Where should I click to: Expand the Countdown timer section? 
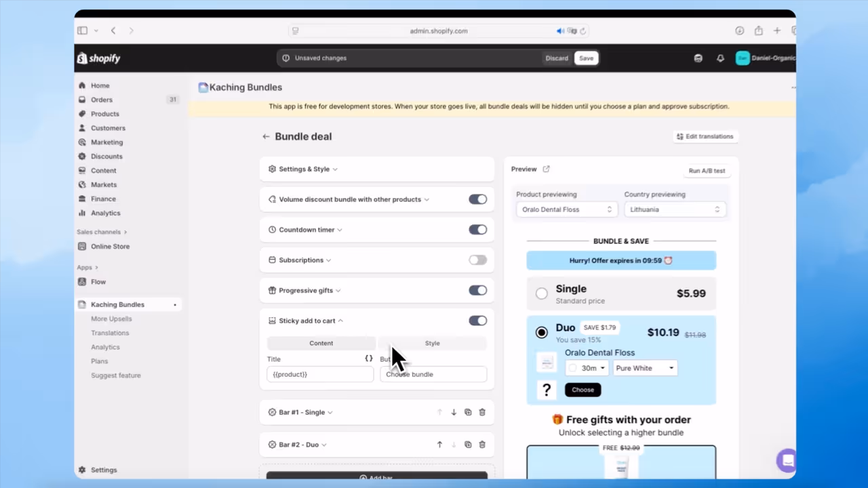click(306, 230)
